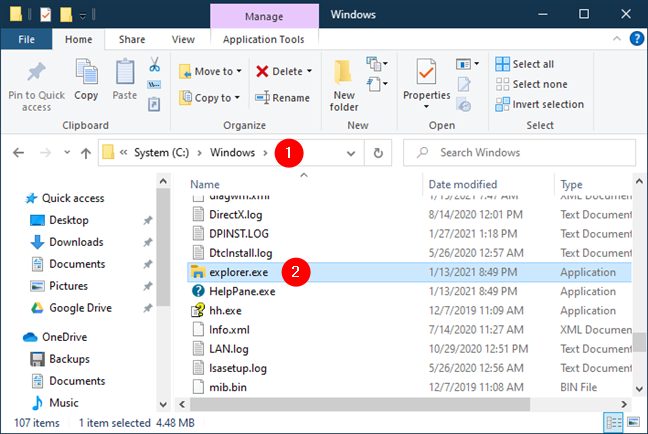This screenshot has width=648, height=434.
Task: Click the Paste ribbon icon
Action: [x=125, y=72]
